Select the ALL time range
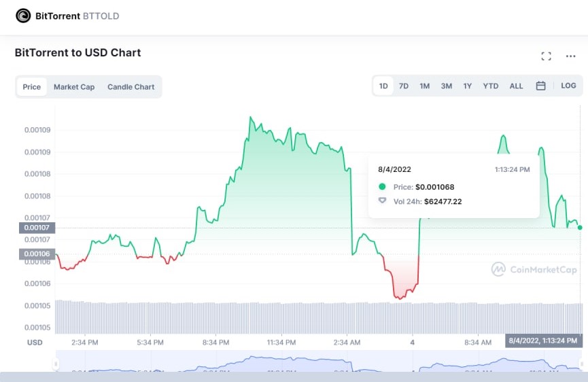 (516, 86)
